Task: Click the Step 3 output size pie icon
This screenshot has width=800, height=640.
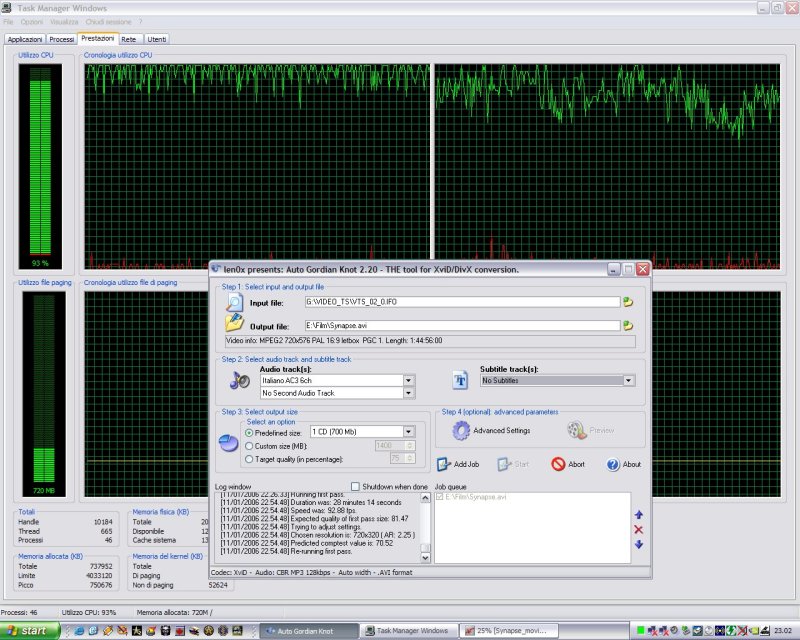Action: (x=228, y=442)
